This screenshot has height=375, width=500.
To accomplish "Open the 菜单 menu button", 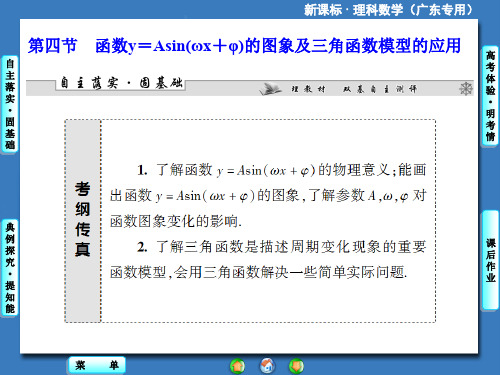I will 97,365.
